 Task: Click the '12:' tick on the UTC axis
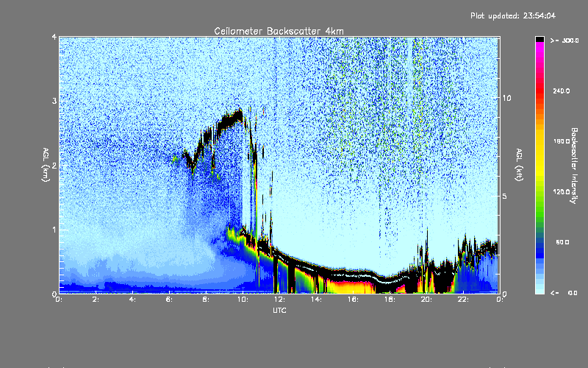279,300
